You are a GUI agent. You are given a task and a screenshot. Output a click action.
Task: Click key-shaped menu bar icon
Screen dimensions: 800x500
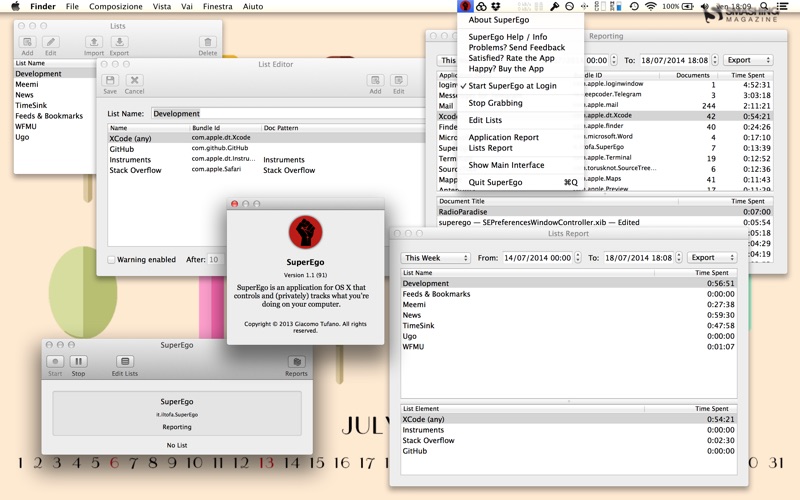555,6
